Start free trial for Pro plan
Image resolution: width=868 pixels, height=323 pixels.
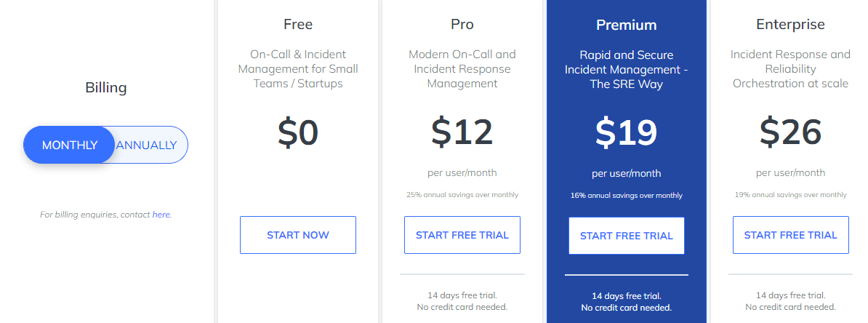(462, 235)
